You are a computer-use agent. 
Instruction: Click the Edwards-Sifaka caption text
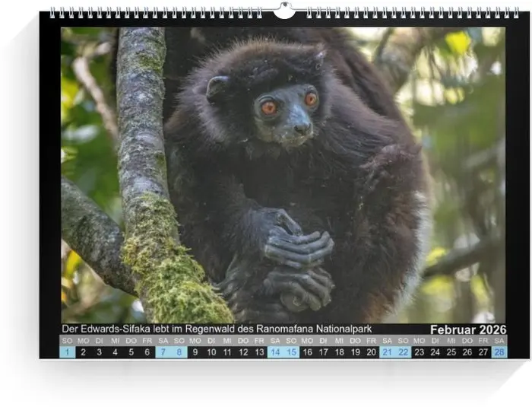pos(217,329)
